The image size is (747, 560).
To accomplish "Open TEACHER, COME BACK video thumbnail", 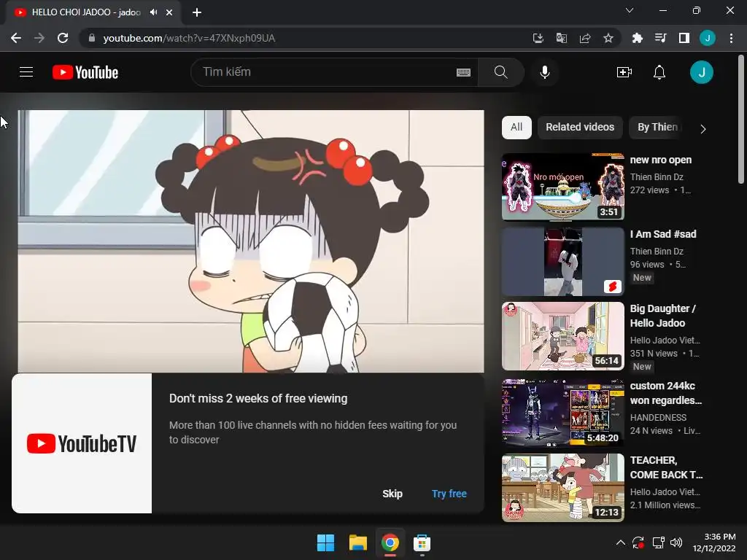I will coord(562,488).
